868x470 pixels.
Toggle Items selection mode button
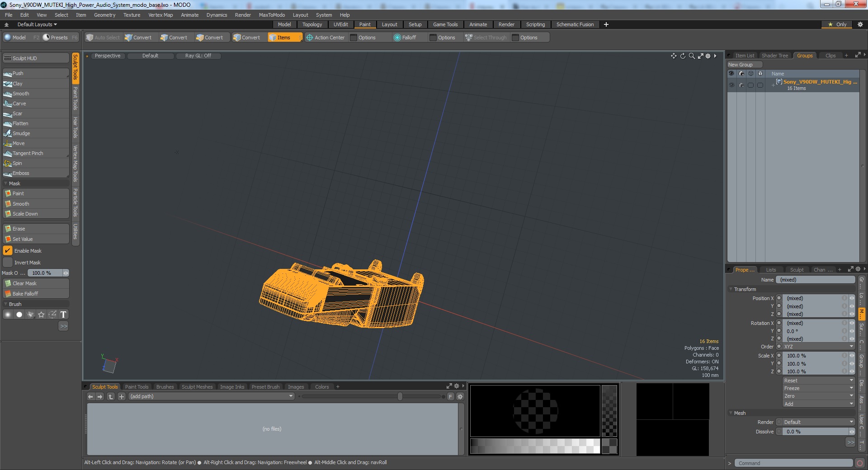coord(285,38)
